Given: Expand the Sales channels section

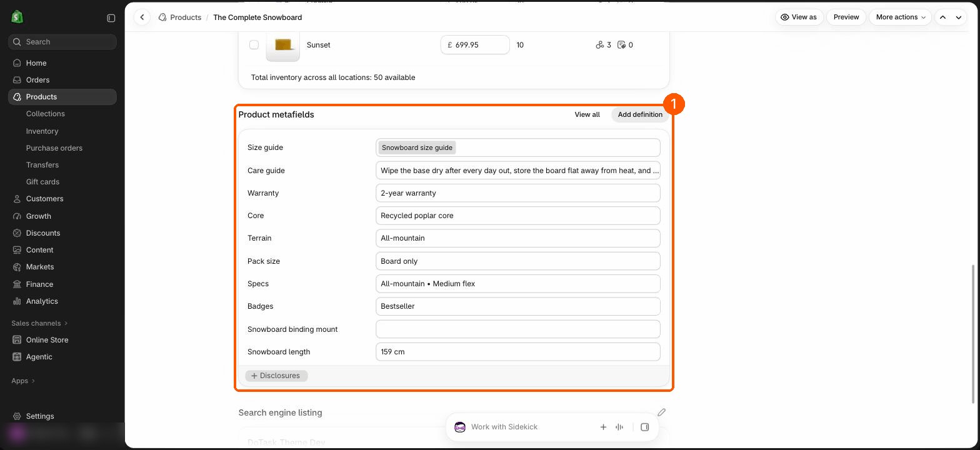Looking at the screenshot, I should [39, 323].
